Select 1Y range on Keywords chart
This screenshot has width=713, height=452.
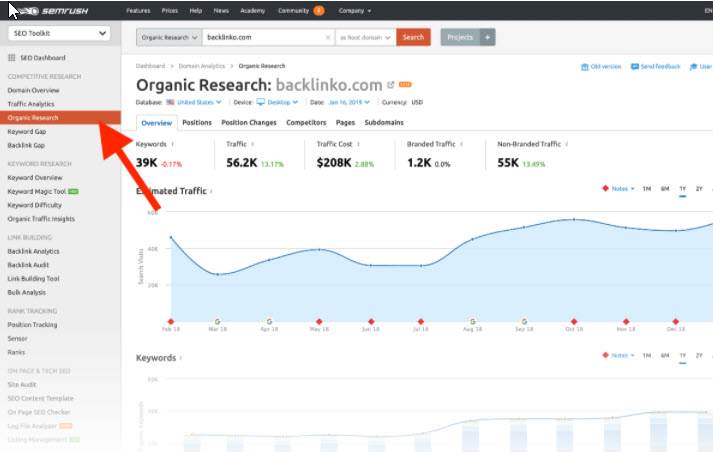pyautogui.click(x=682, y=355)
